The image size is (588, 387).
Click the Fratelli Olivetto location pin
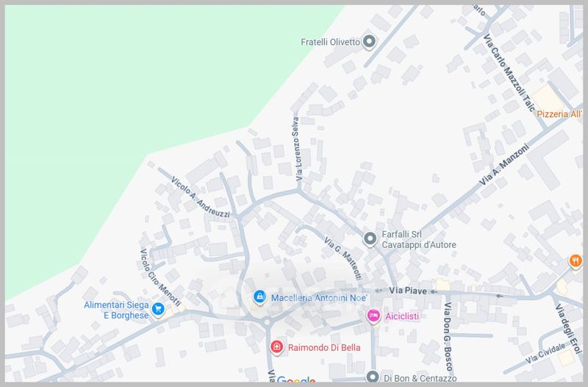click(370, 42)
